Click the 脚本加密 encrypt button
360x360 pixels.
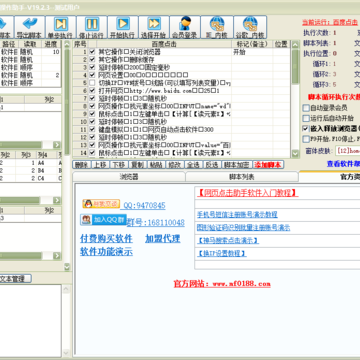237,165
